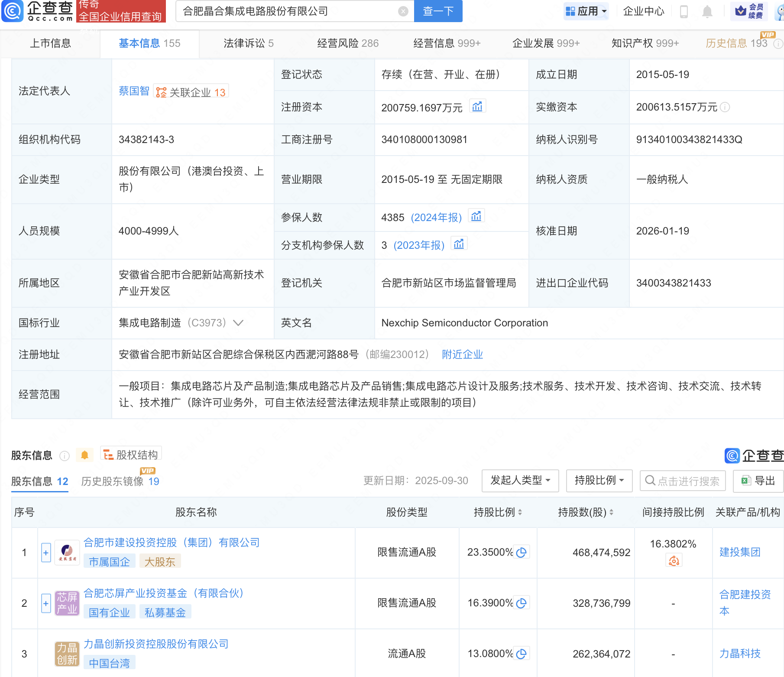This screenshot has width=784, height=677.
Task: Clear the search box with X icon
Action: 403,11
